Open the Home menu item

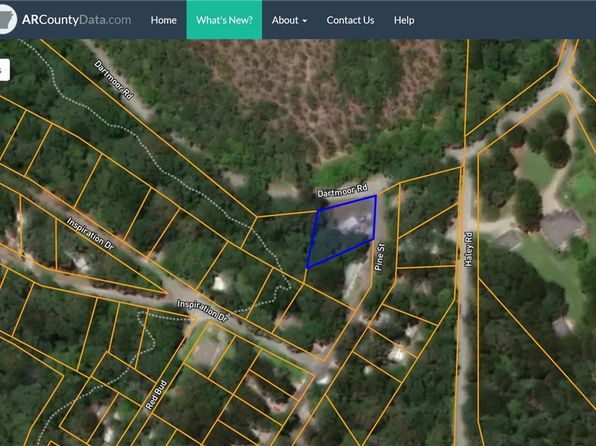[x=163, y=20]
